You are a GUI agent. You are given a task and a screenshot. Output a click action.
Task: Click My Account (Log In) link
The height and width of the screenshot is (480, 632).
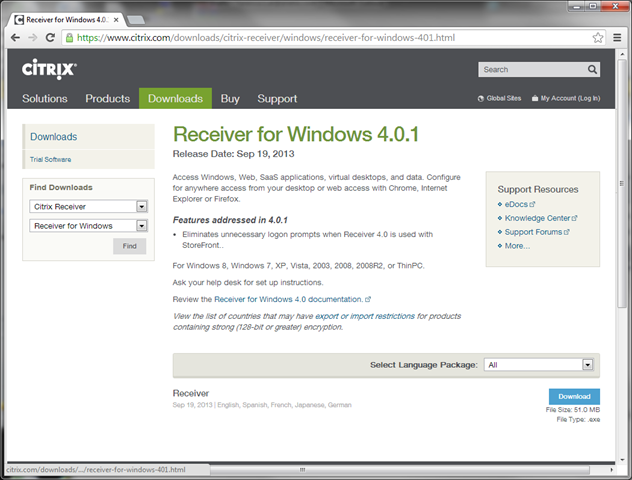[570, 98]
